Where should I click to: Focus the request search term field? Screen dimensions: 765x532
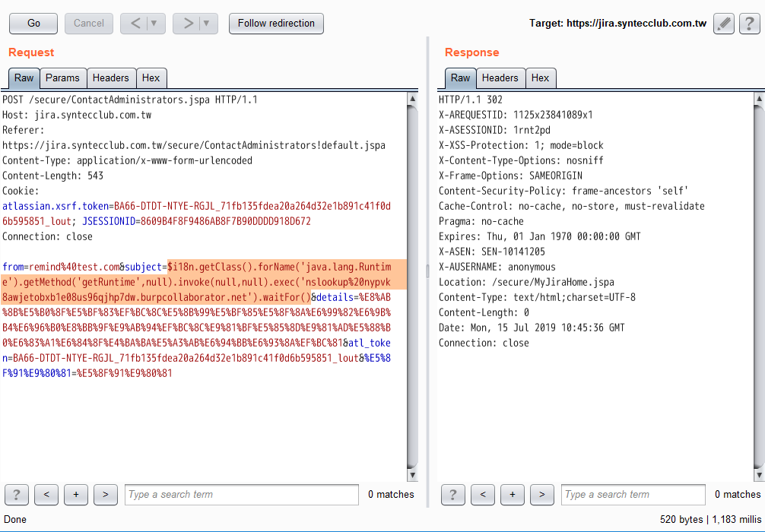(242, 495)
